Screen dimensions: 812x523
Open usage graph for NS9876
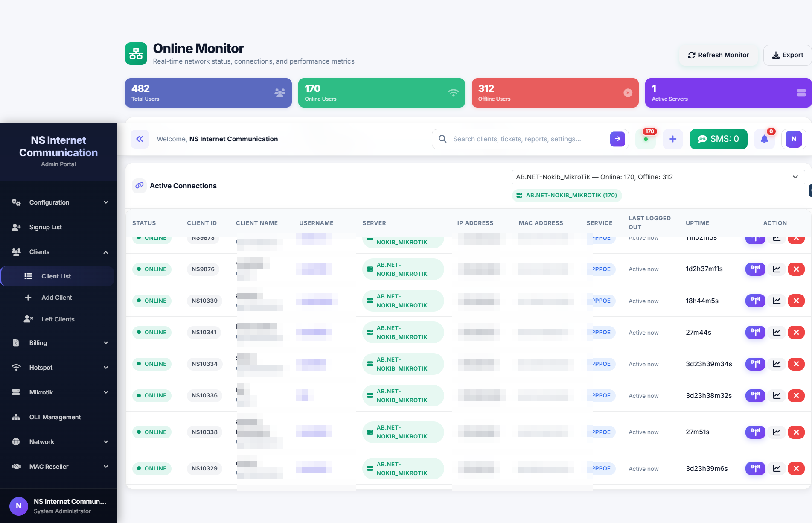(777, 269)
